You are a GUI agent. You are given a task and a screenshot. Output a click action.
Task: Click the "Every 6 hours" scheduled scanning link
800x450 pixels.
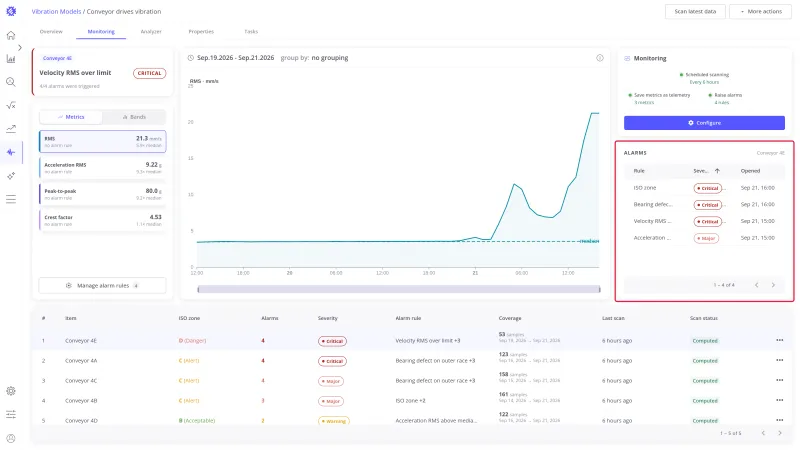point(704,82)
